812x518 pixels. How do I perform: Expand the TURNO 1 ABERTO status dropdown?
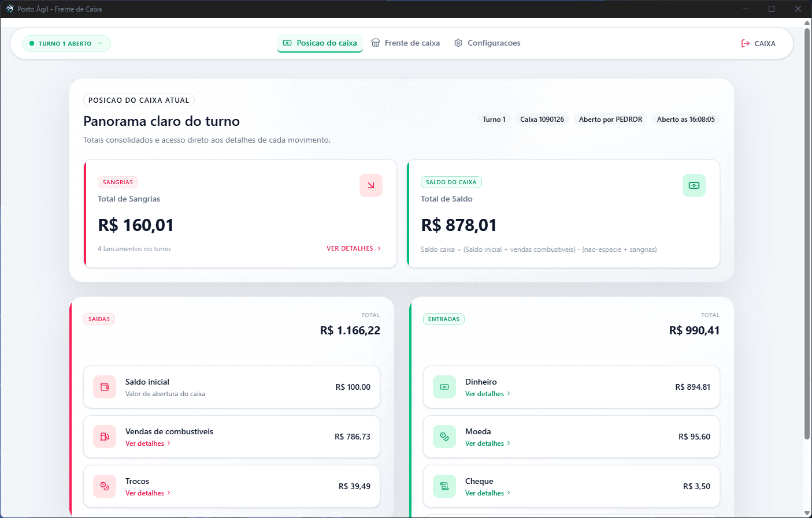[99, 43]
